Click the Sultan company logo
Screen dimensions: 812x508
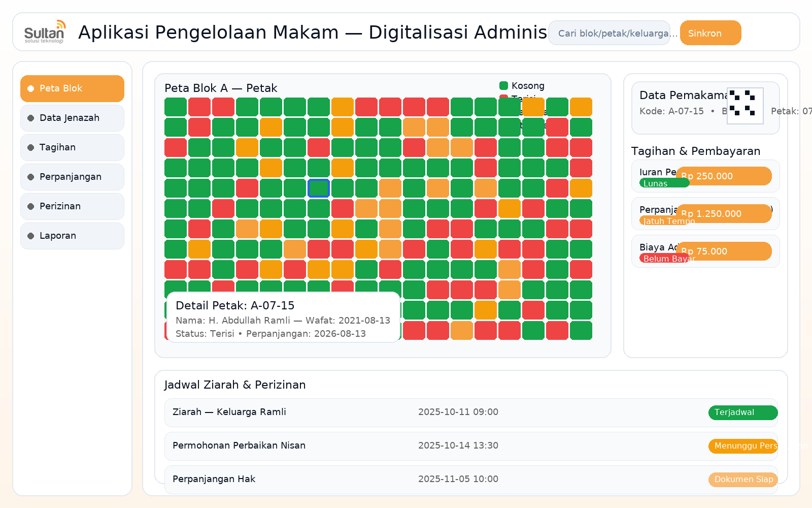click(45, 31)
